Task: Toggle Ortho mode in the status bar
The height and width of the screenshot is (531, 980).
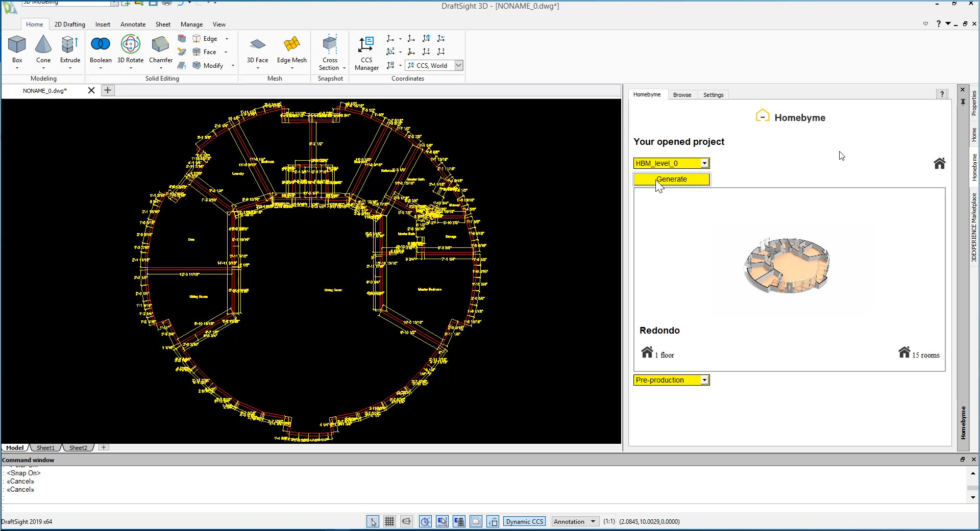Action: click(x=406, y=521)
